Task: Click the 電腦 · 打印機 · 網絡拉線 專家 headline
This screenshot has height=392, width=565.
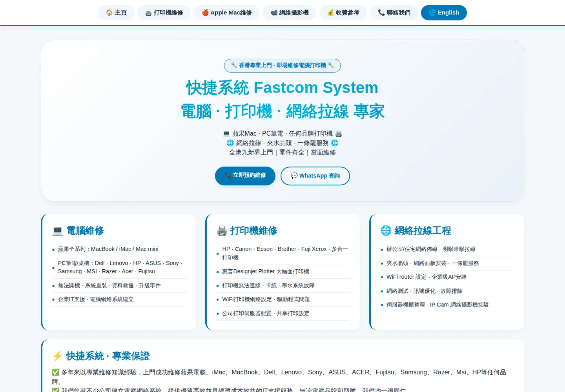Action: [x=282, y=111]
